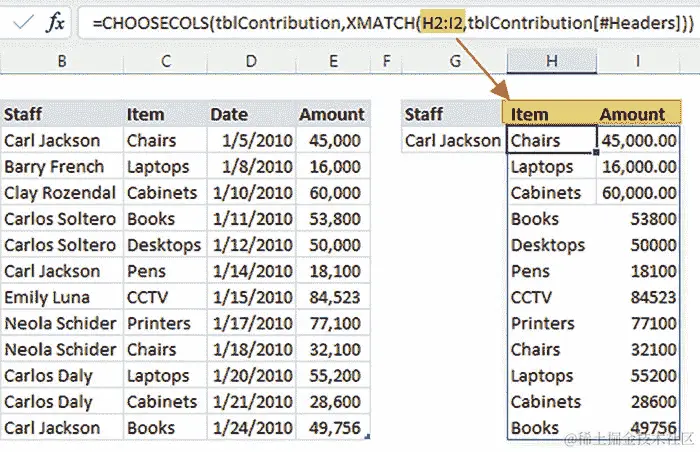Select column D header

pyautogui.click(x=251, y=61)
